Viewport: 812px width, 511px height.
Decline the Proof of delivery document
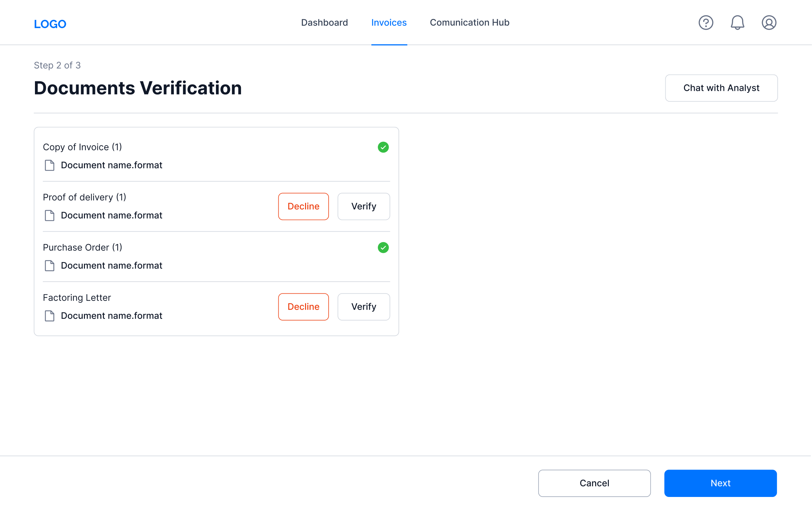click(303, 206)
